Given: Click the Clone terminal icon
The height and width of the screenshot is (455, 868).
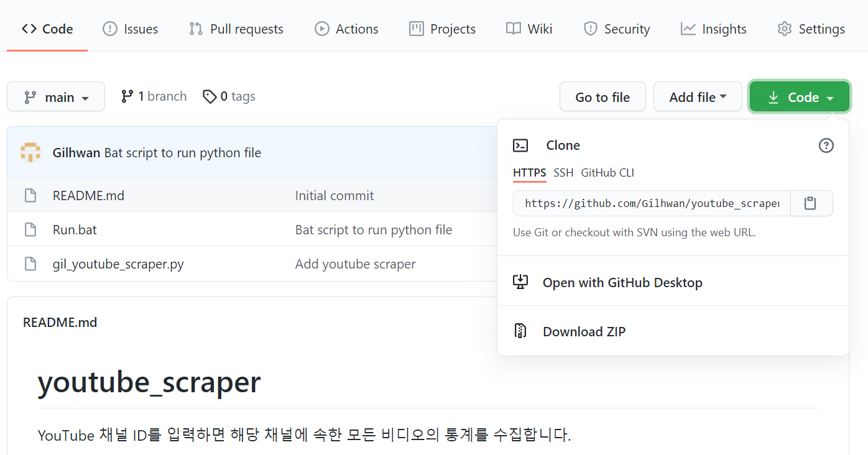Looking at the screenshot, I should [520, 145].
